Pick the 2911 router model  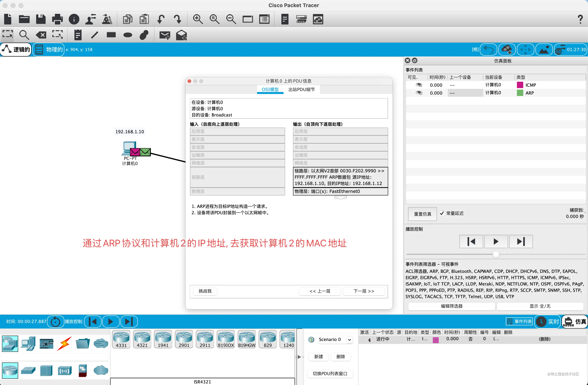tap(205, 339)
